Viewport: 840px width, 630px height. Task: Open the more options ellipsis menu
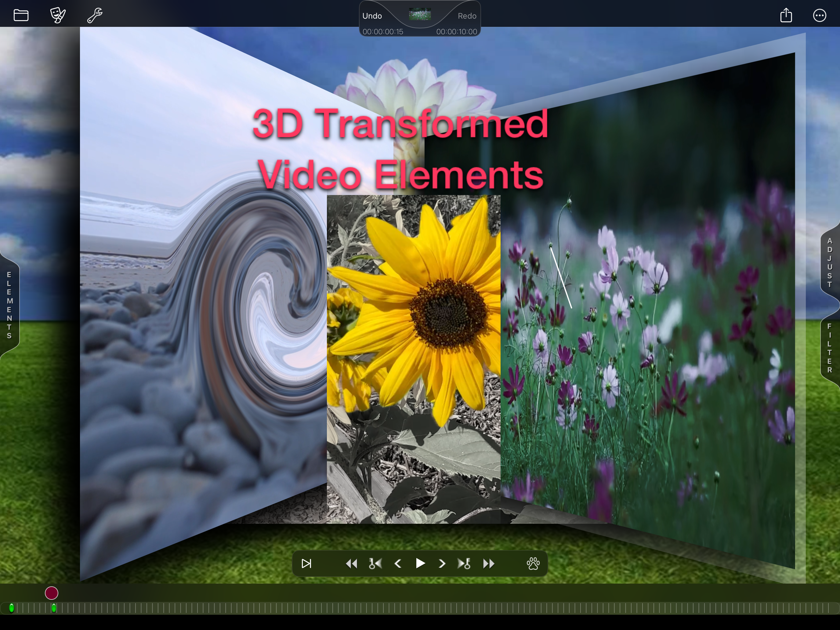pyautogui.click(x=820, y=16)
